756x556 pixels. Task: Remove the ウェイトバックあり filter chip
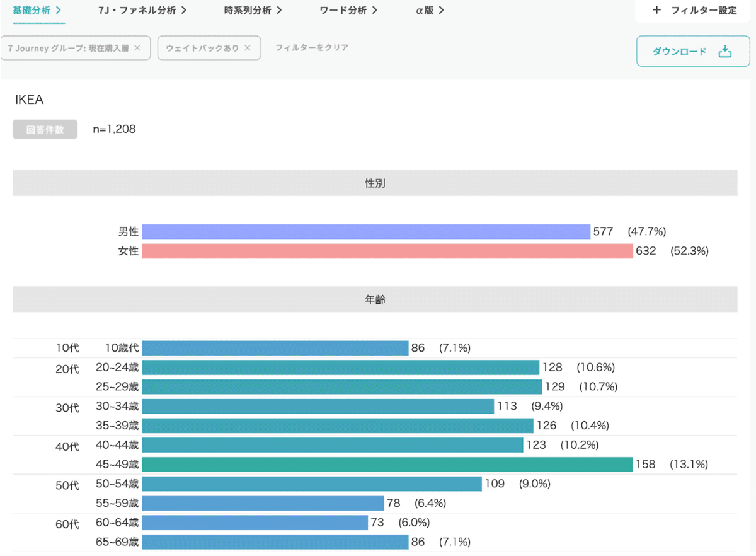tap(248, 48)
